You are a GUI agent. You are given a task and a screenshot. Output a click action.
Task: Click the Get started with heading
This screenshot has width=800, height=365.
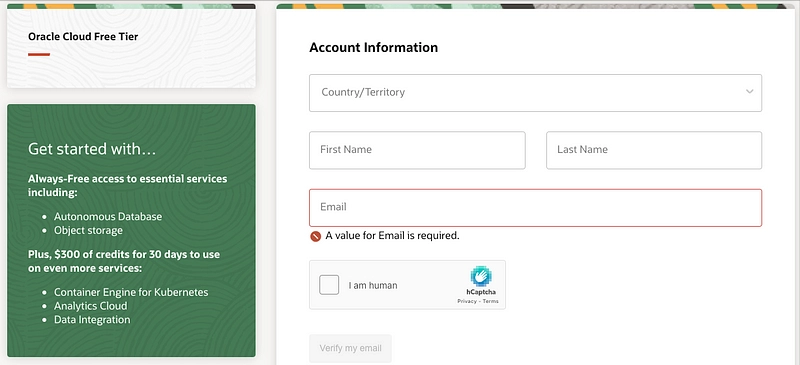[92, 149]
